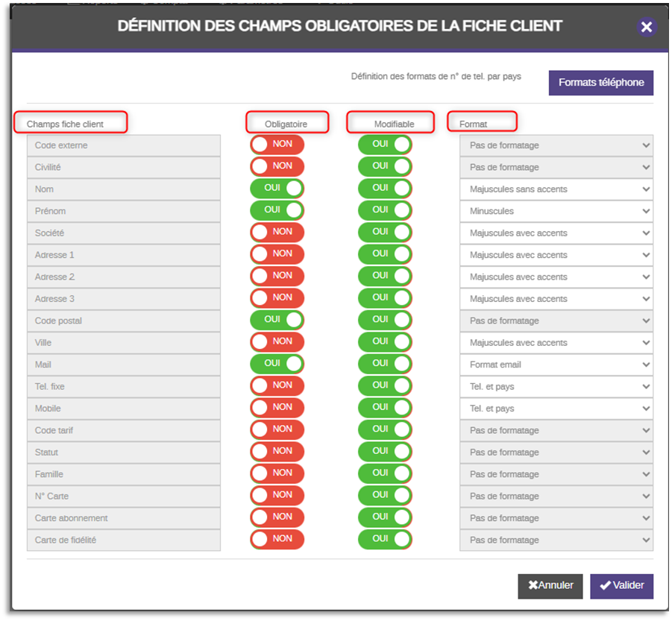Close the dialog with the X icon

pos(646,28)
